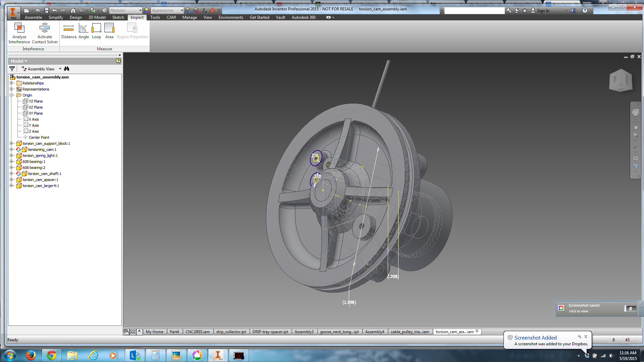Switch to the Sketch ribbon tab
Image resolution: width=644 pixels, height=362 pixels.
coord(118,17)
